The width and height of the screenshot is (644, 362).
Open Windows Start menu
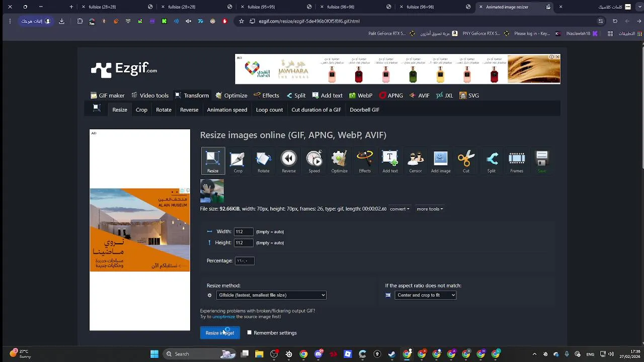154,354
